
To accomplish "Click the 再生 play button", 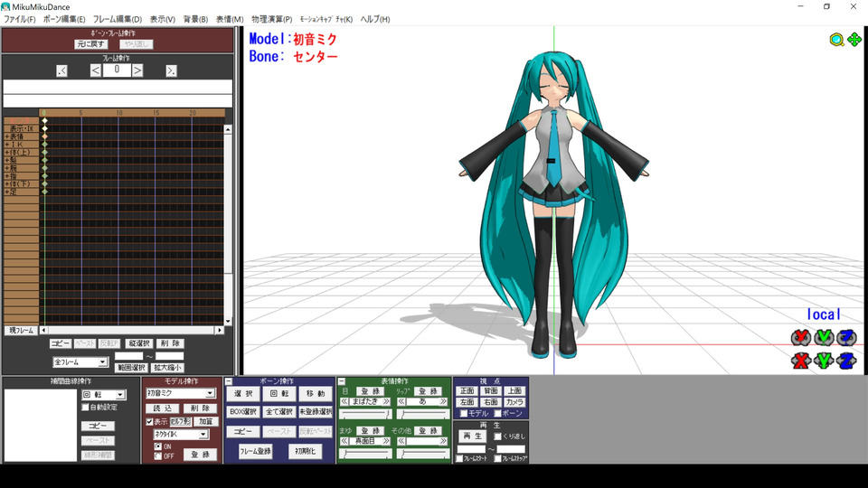I will coord(471,436).
